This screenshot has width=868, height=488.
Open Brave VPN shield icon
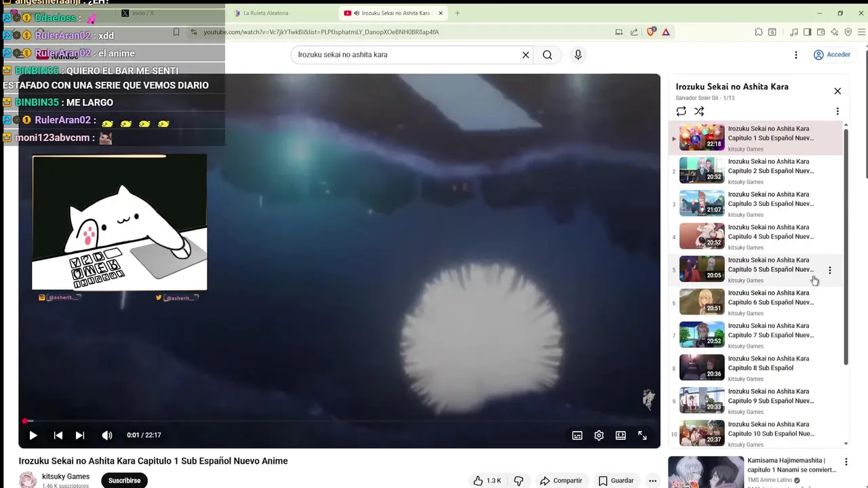click(x=848, y=32)
